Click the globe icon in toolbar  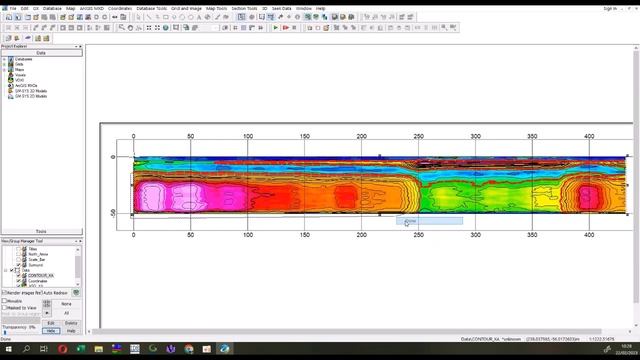point(166,28)
